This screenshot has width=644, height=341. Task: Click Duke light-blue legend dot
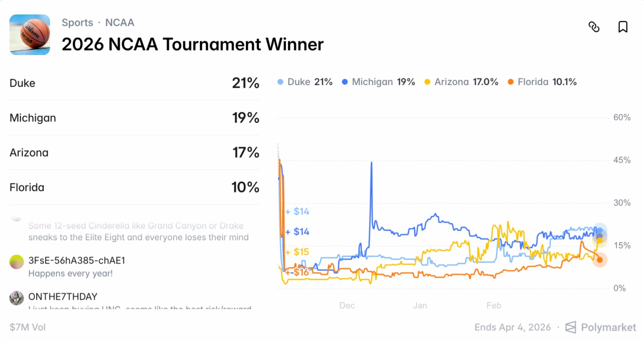[x=280, y=82]
